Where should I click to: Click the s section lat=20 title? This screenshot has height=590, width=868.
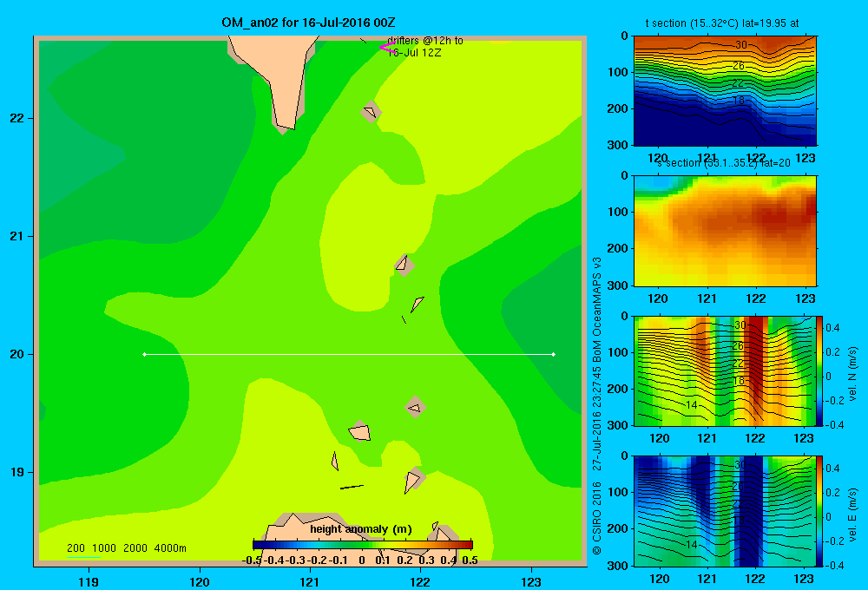tap(724, 163)
